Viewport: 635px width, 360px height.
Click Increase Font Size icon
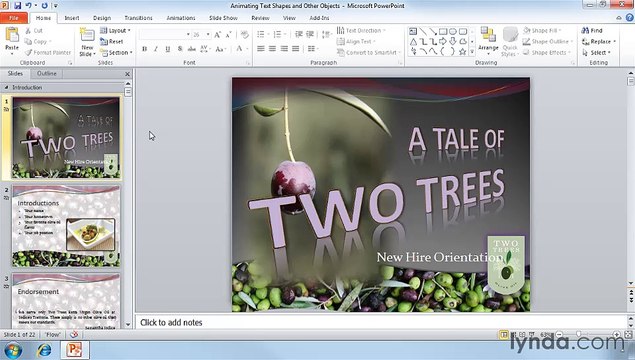217,35
